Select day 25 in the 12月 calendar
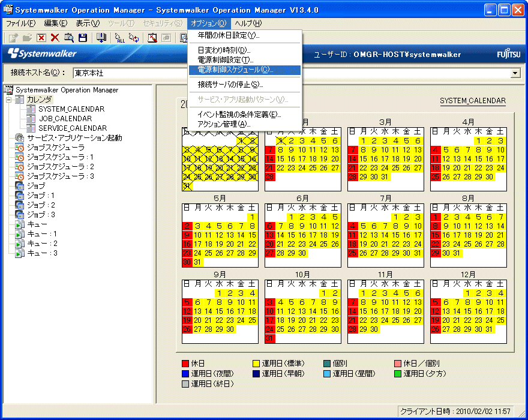 500,320
